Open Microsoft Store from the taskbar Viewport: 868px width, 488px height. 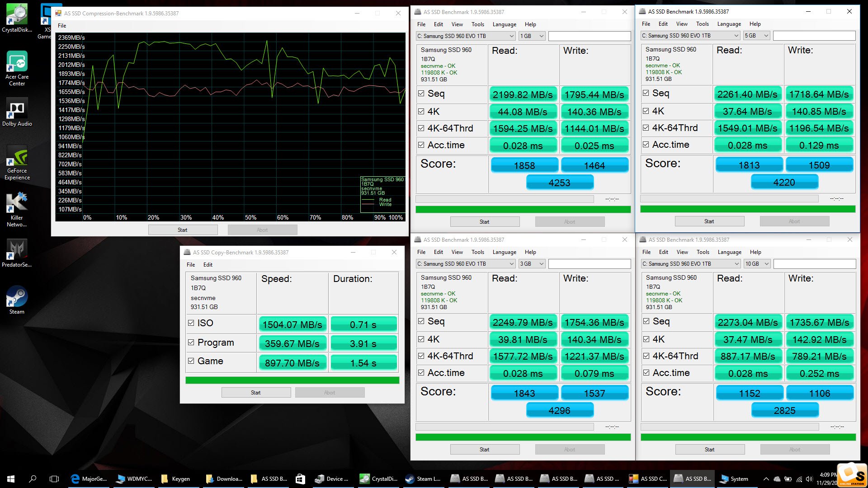tap(300, 479)
